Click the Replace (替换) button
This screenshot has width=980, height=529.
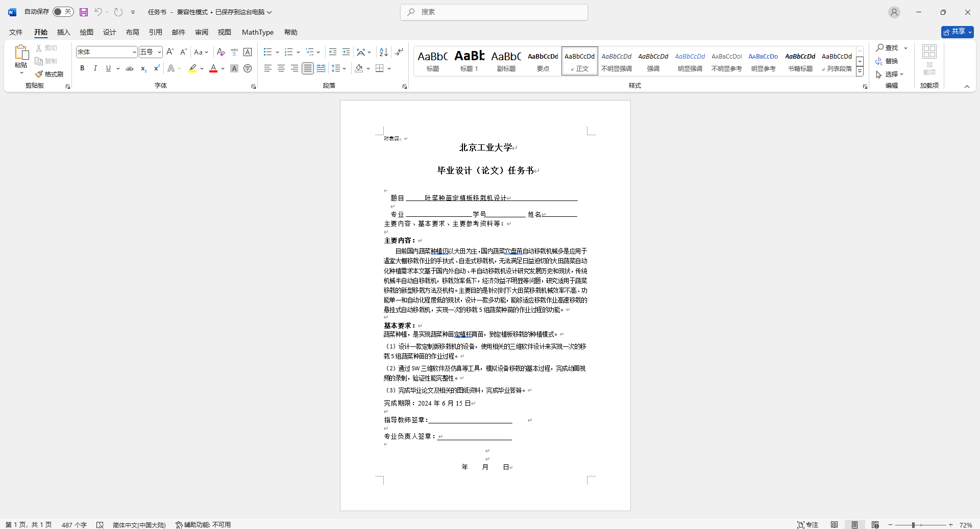pyautogui.click(x=887, y=61)
